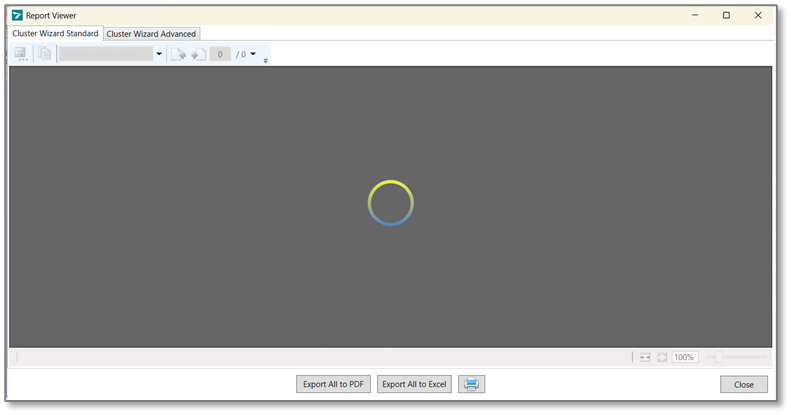Select the Cluster Wizard Standard tab
Screen dimensions: 791x415
click(55, 33)
